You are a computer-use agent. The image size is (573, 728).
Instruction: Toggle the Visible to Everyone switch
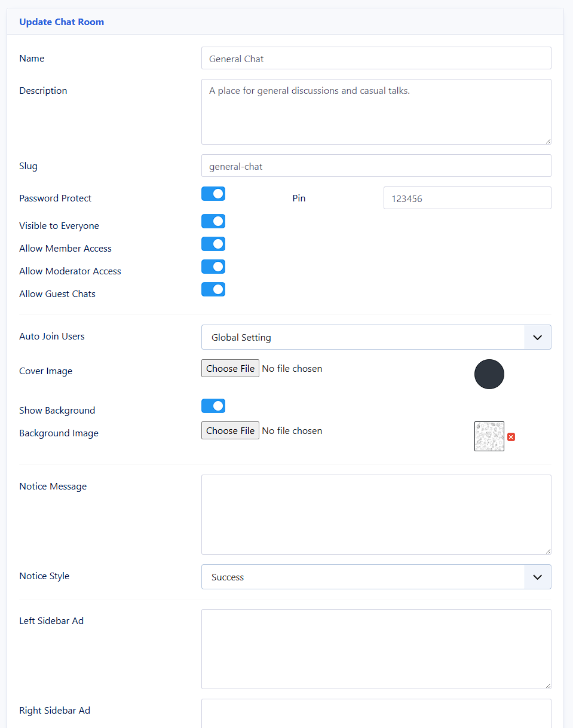click(213, 221)
